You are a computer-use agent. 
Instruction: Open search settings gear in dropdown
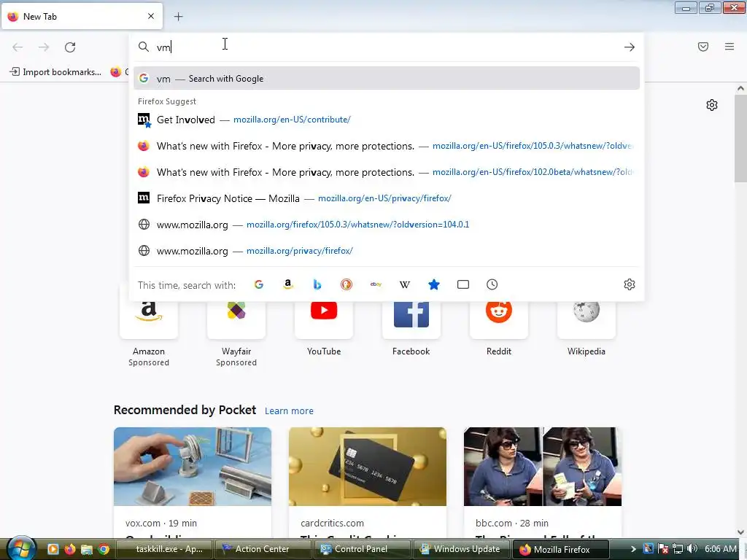[630, 285]
